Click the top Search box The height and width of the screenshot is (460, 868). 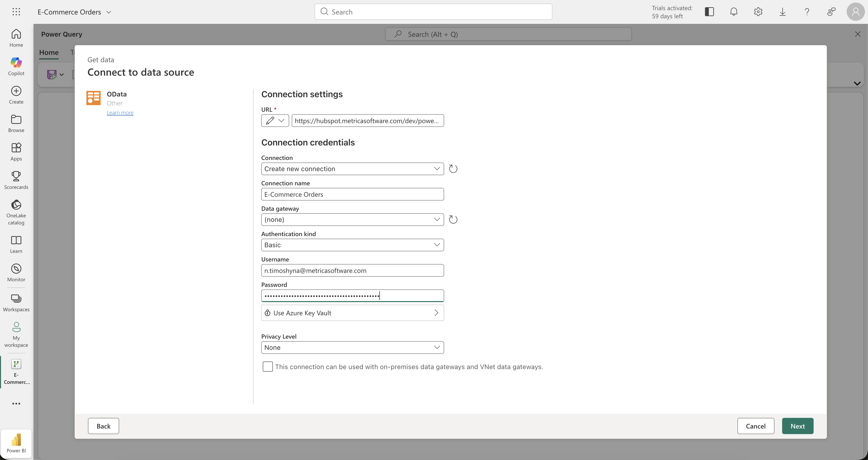[433, 12]
